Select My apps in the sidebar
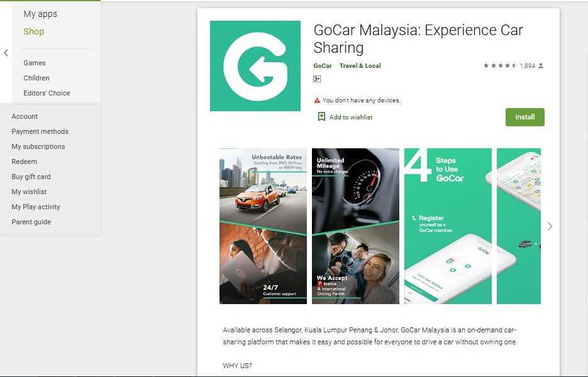The width and height of the screenshot is (588, 377). [x=40, y=14]
